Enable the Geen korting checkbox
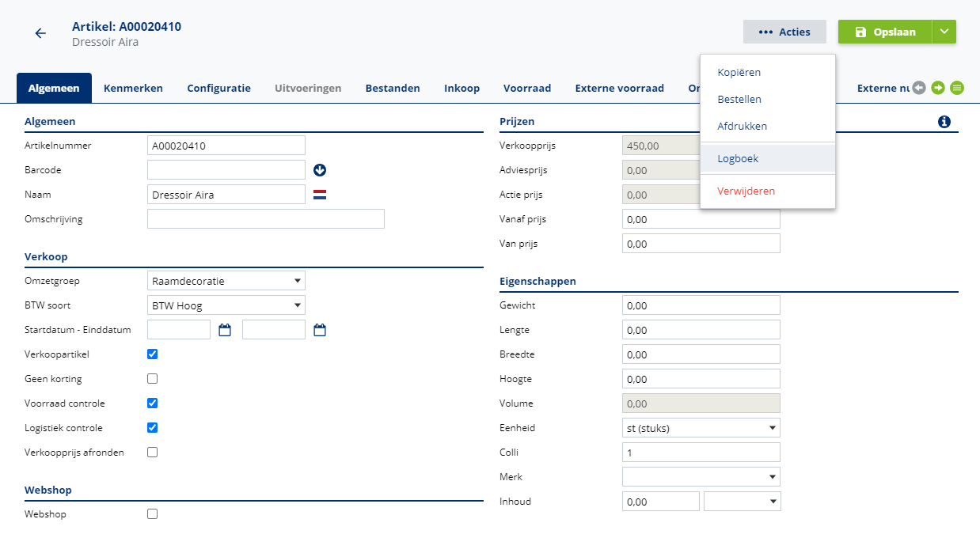 coord(153,379)
